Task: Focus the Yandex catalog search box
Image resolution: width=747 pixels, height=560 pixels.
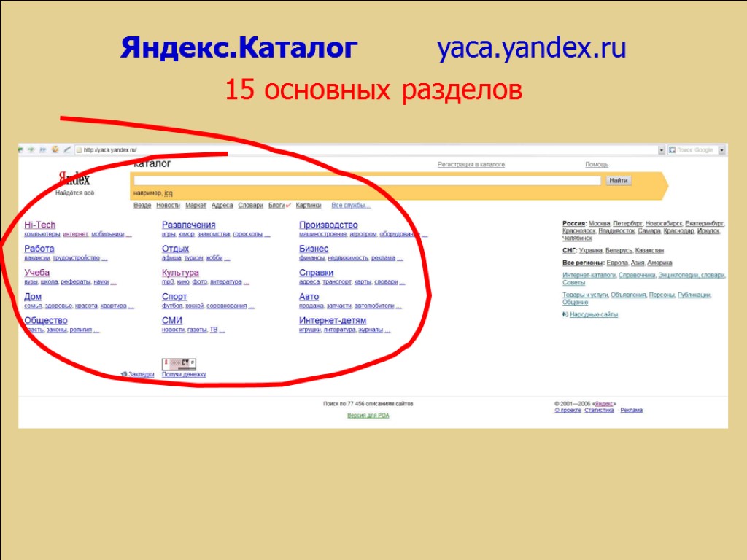Action: [x=367, y=181]
